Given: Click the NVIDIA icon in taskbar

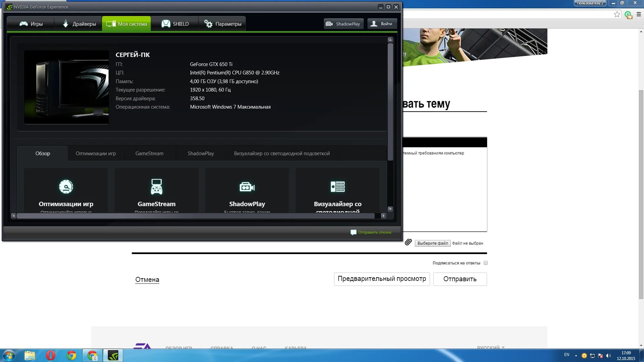Looking at the screenshot, I should [x=113, y=355].
